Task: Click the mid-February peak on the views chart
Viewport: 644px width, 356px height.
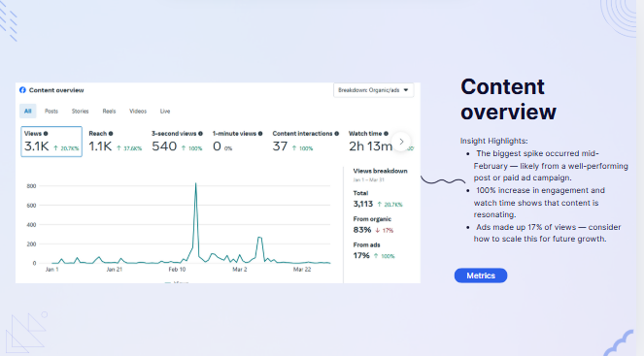Action: pos(195,183)
